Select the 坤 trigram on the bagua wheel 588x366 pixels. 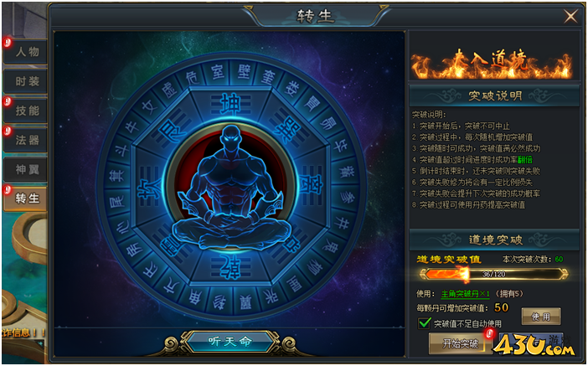pos(230,104)
